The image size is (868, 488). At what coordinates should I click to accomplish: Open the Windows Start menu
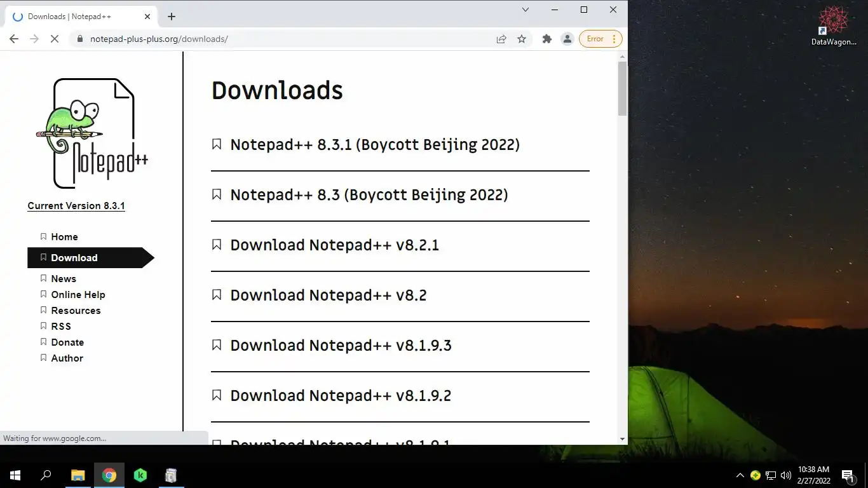point(15,475)
